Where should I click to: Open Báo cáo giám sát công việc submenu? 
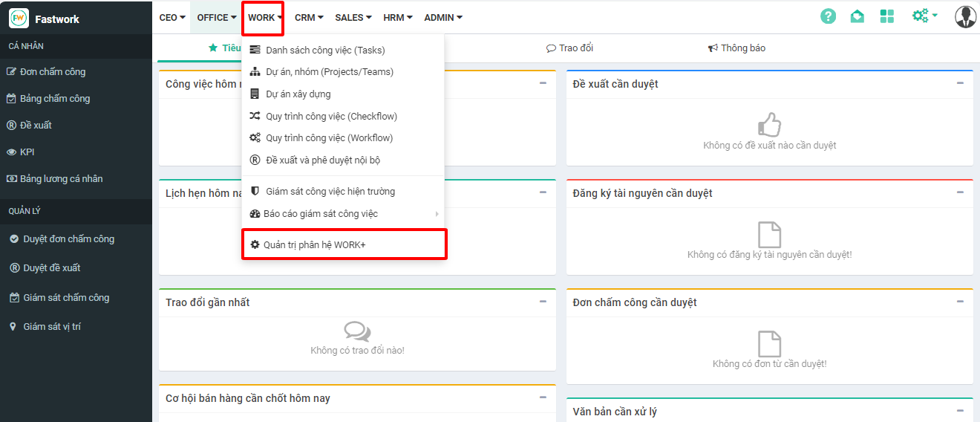click(321, 214)
